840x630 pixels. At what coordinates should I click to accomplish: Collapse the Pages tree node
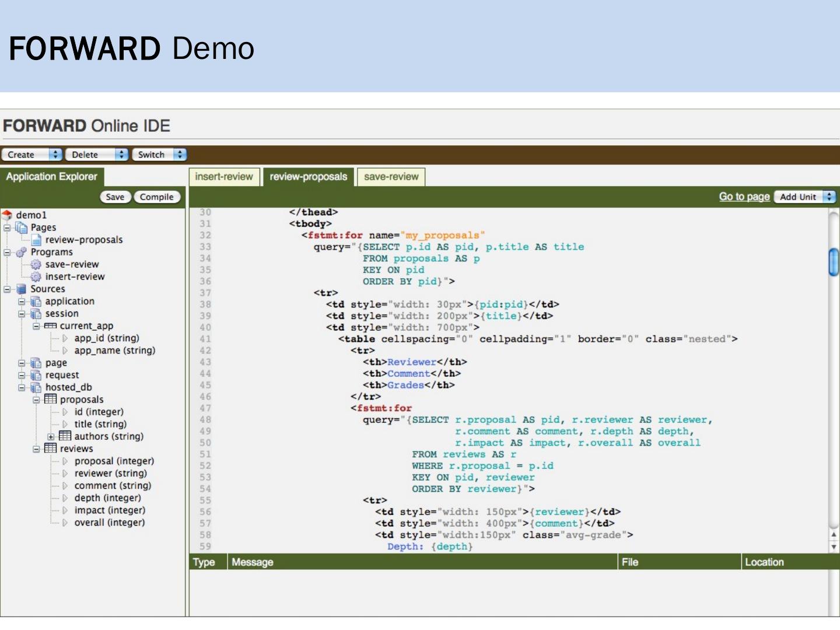[7, 228]
